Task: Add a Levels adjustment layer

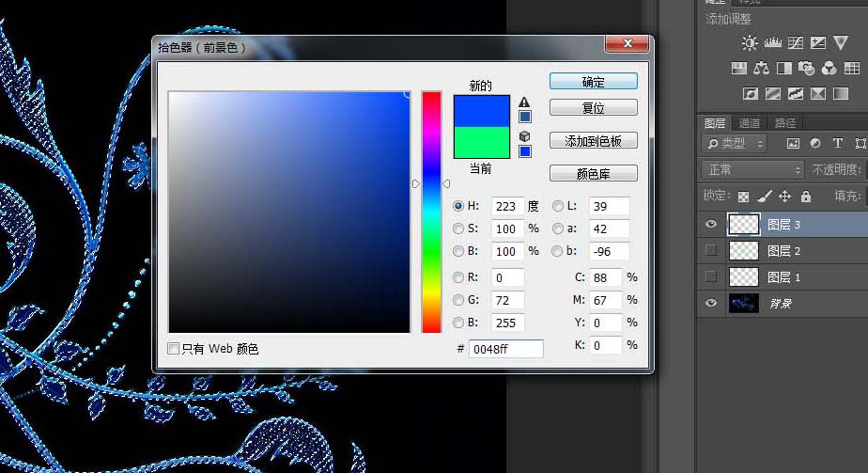Action: tap(773, 42)
